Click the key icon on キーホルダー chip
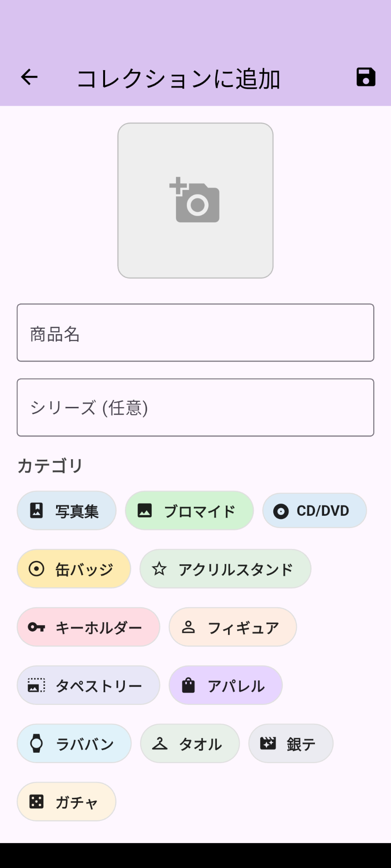391x868 pixels. [36, 627]
